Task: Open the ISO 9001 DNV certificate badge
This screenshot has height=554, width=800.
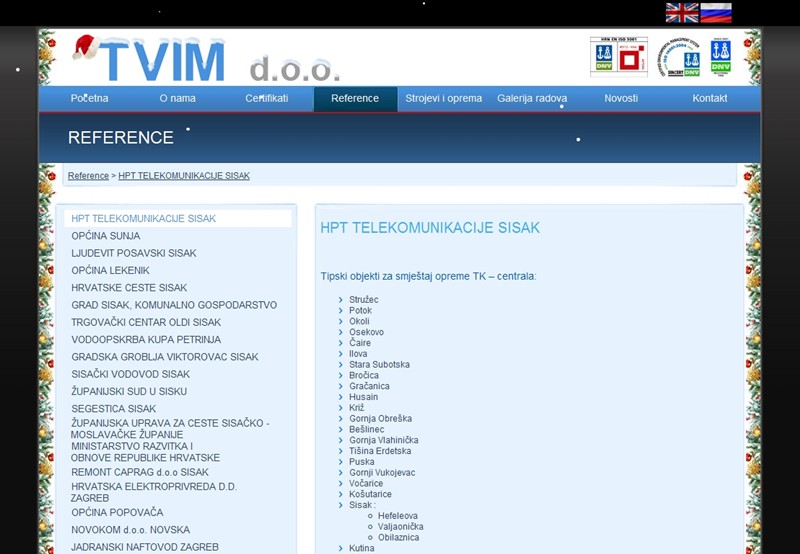Action: [x=619, y=57]
